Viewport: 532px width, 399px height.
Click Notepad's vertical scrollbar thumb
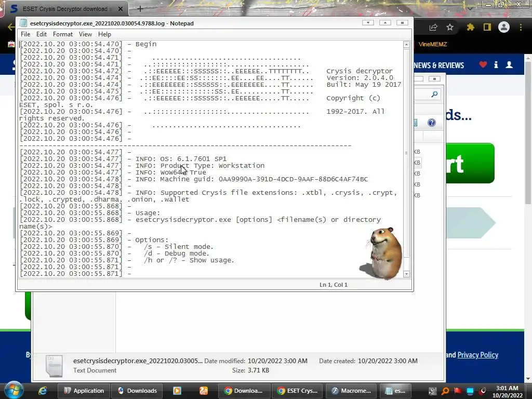pos(406,153)
